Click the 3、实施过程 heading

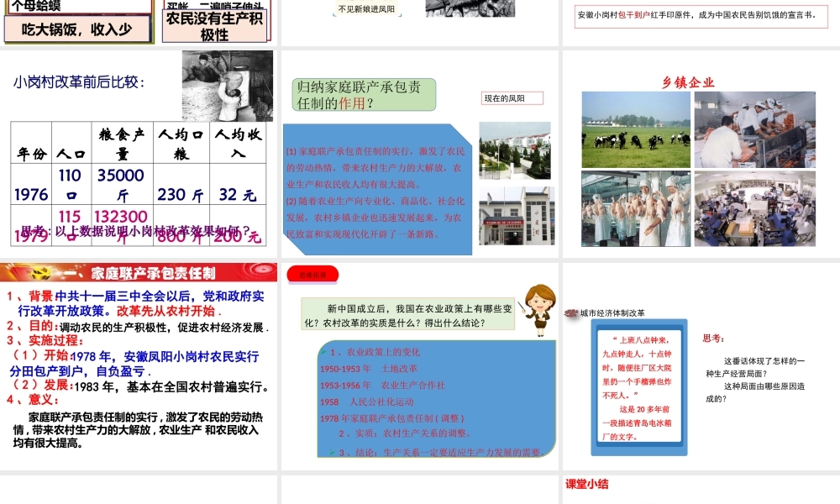[x=45, y=340]
